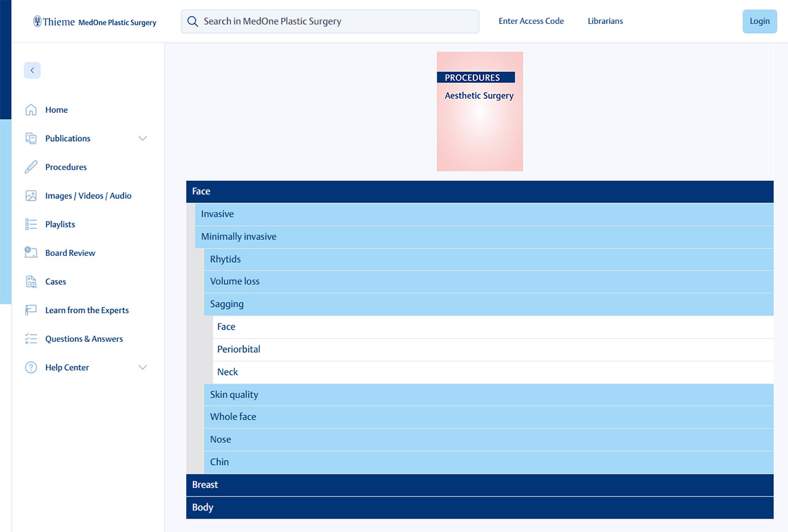The height and width of the screenshot is (532, 788).
Task: Click the search magnifying glass icon
Action: [192, 21]
